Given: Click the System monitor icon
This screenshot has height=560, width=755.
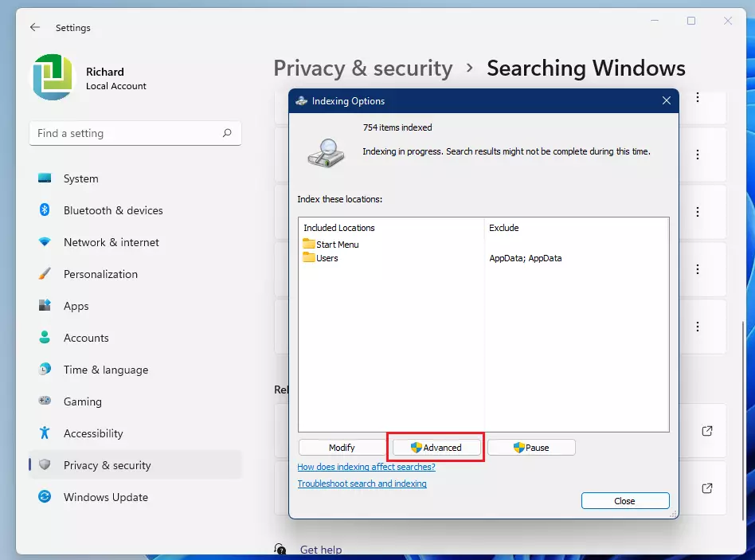Looking at the screenshot, I should [45, 178].
